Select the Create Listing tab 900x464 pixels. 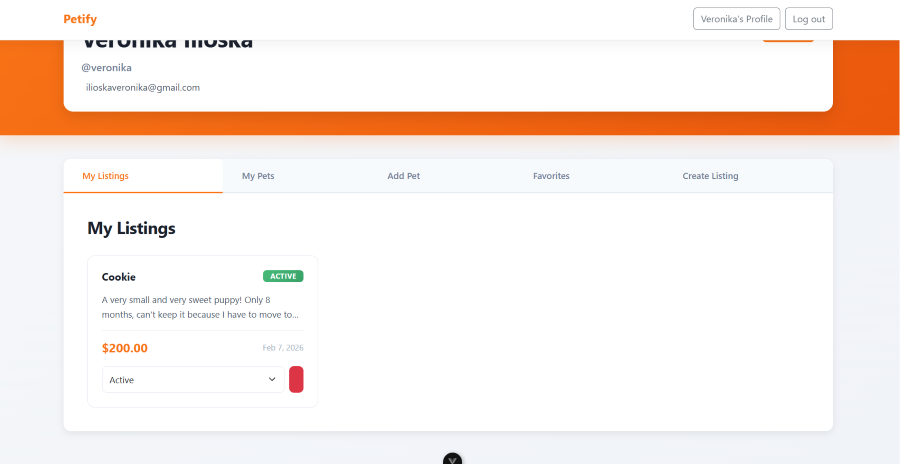point(710,176)
